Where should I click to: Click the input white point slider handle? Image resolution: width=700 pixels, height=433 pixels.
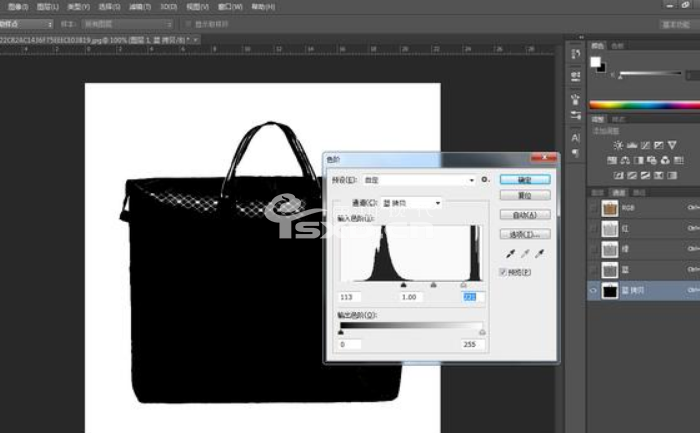pyautogui.click(x=463, y=285)
